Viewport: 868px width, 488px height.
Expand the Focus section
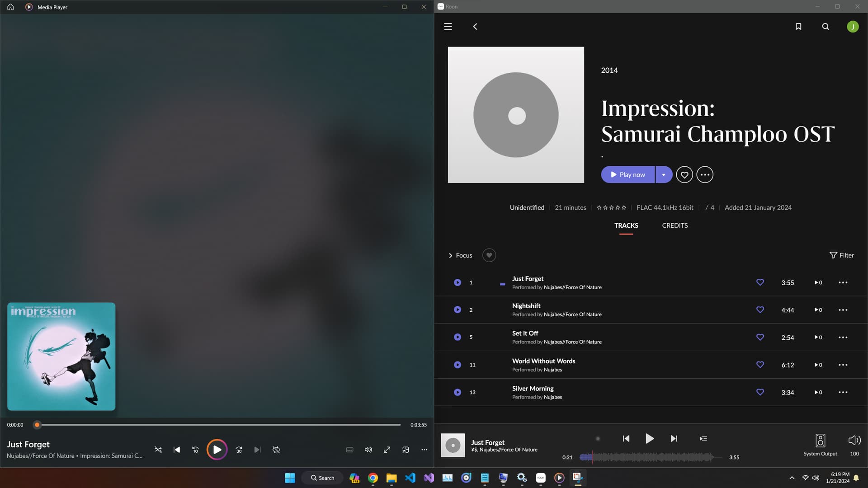460,256
